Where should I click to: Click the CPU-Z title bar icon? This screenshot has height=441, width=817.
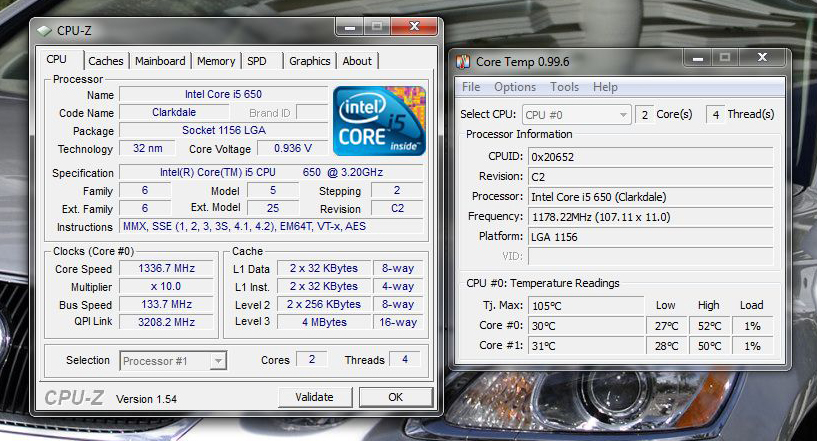tap(44, 31)
